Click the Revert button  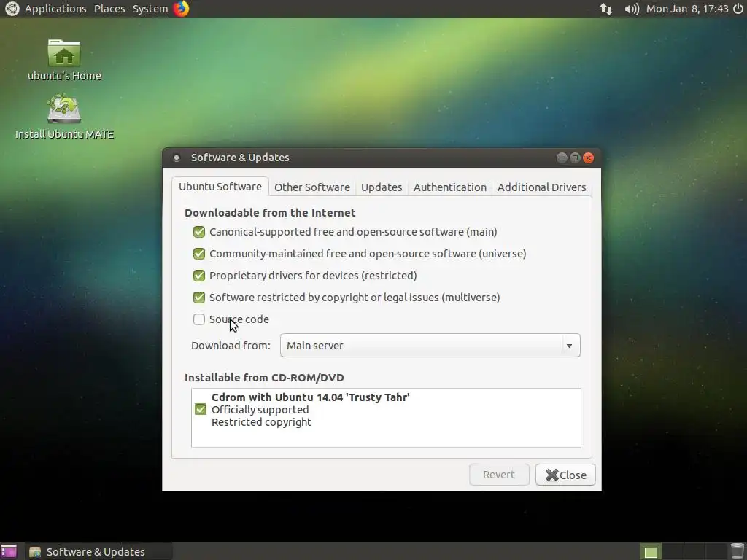tap(499, 475)
